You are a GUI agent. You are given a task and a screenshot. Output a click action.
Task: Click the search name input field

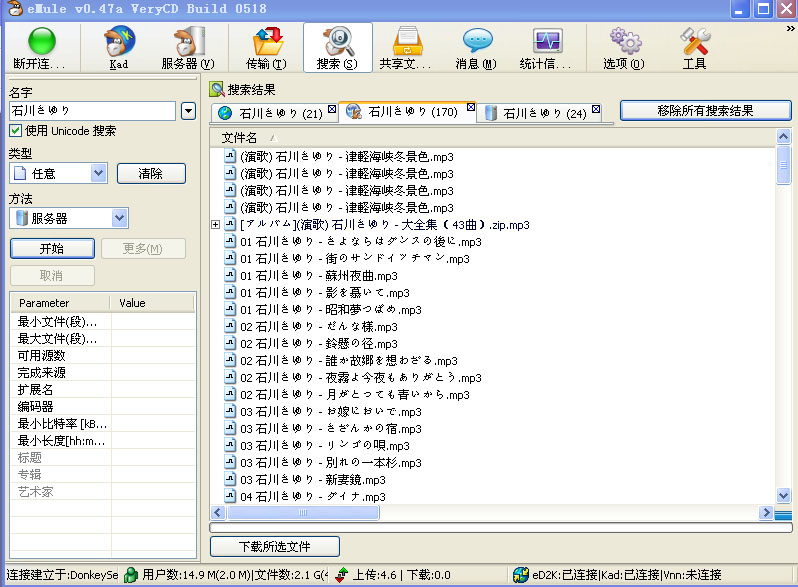point(93,110)
